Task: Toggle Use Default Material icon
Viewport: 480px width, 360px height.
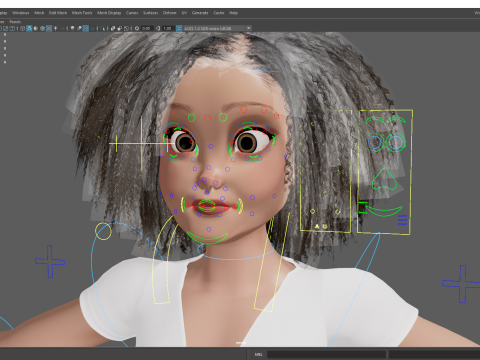Action: [x=36, y=28]
